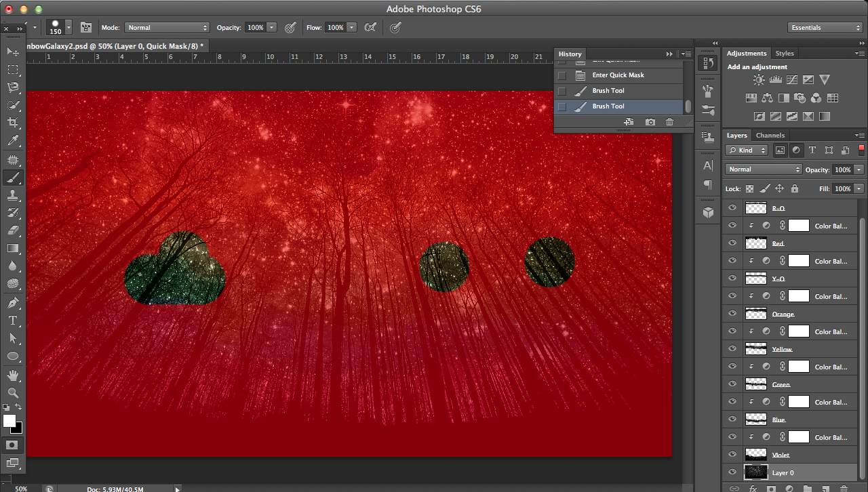Screen dimensions: 868x492
Task: Hide the Orange layer
Action: coord(732,314)
